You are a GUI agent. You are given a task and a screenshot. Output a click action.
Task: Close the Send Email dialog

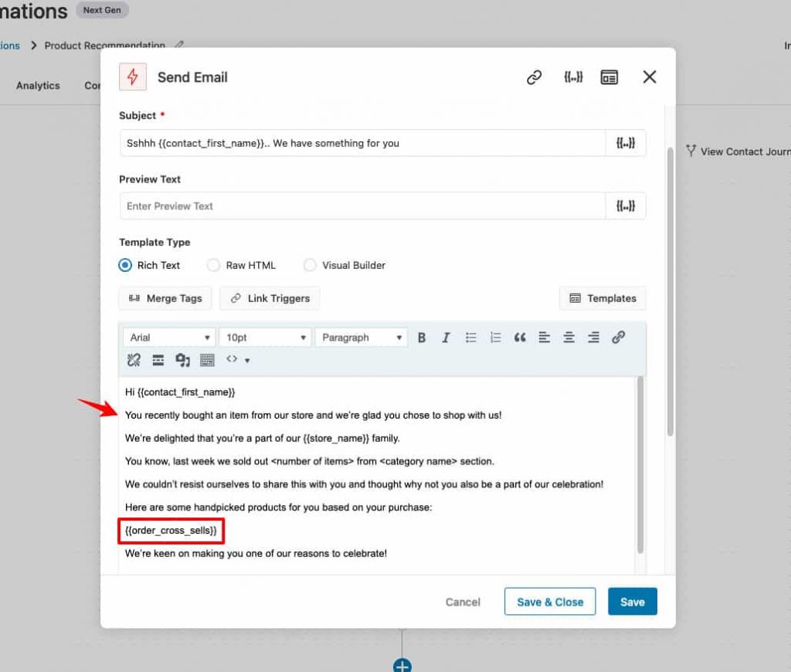pos(649,77)
